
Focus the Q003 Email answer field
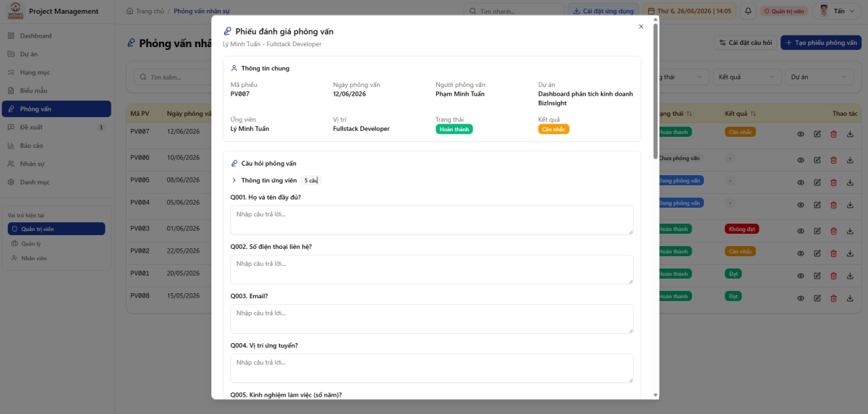click(432, 318)
